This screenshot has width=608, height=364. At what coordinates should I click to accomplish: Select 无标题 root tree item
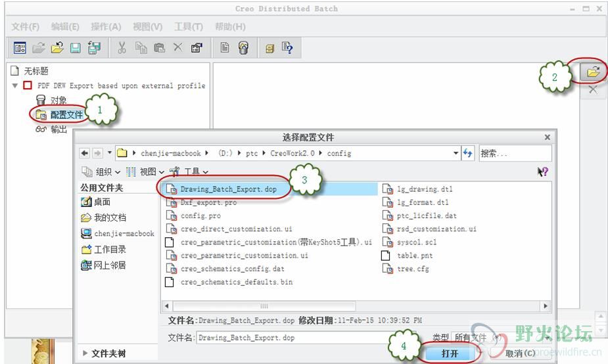(x=36, y=71)
